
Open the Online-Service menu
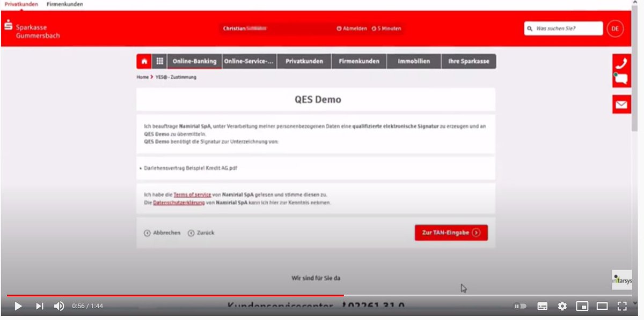coord(249,61)
